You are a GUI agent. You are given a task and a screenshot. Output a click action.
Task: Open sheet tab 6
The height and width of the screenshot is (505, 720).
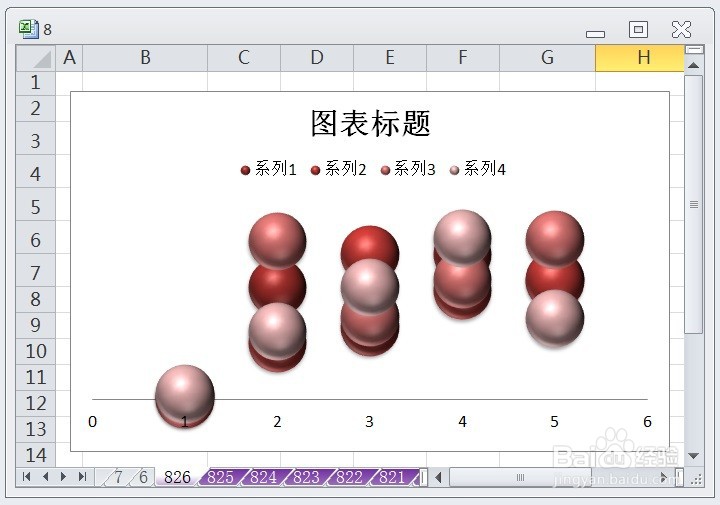(143, 477)
